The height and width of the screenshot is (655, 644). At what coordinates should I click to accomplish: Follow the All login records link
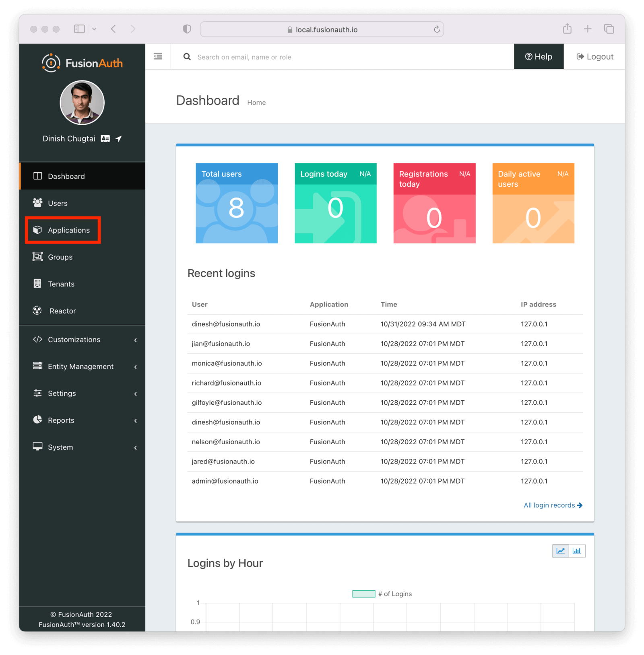(x=553, y=505)
